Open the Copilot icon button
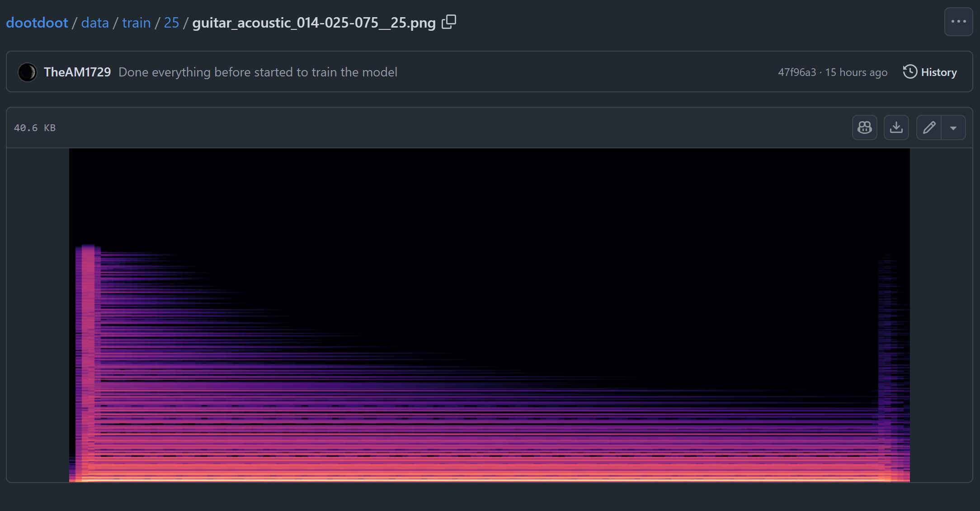This screenshot has width=980, height=511. (864, 128)
